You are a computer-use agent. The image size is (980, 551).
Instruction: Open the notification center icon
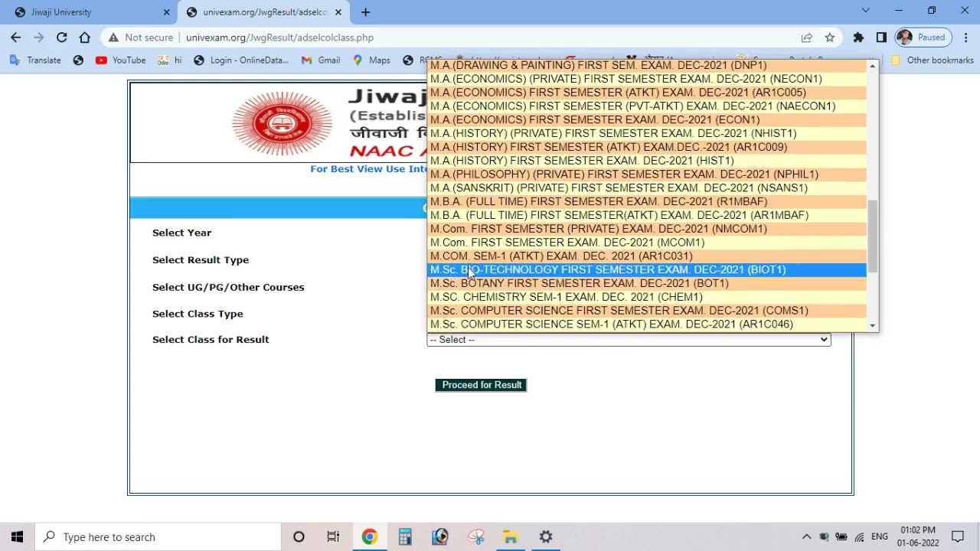tap(958, 536)
